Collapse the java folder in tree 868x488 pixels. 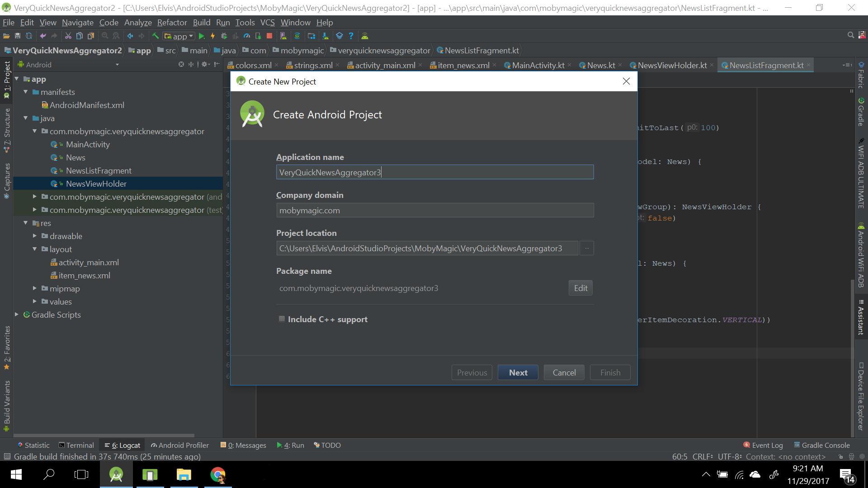pyautogui.click(x=26, y=118)
